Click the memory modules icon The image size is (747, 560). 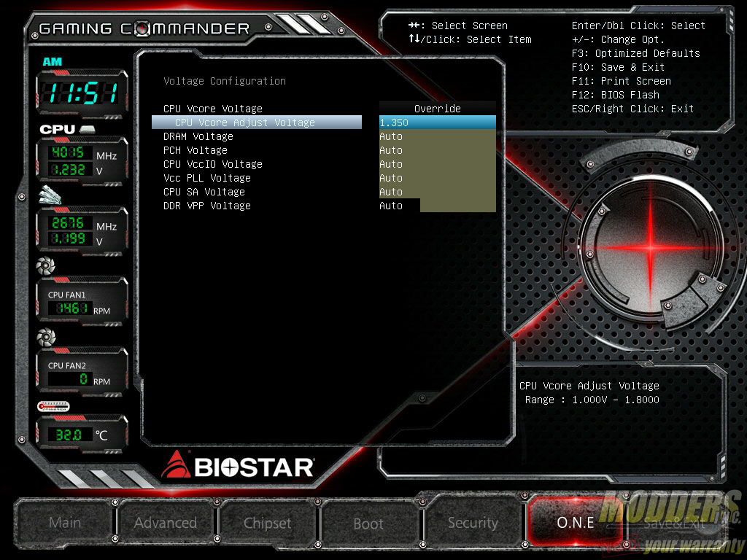50,195
